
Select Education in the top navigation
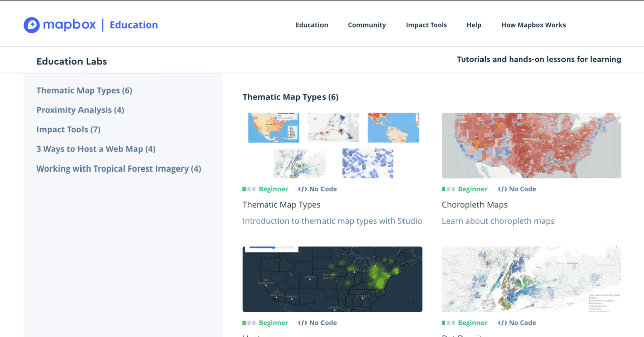311,25
